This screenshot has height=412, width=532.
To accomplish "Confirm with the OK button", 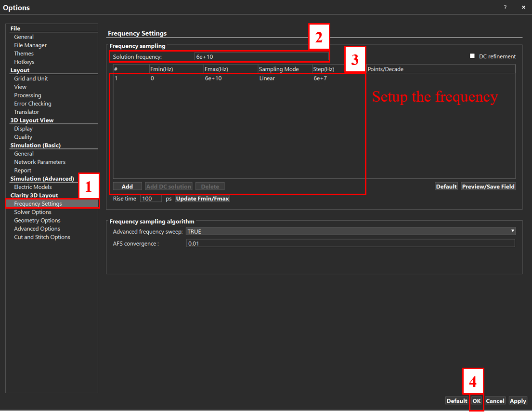I will point(476,401).
